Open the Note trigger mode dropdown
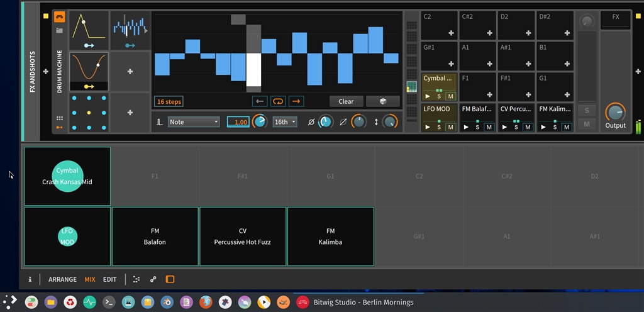The image size is (644, 312). point(193,122)
